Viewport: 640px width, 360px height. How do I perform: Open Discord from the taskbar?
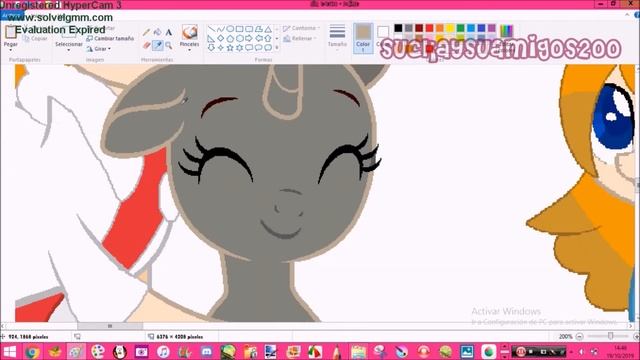click(x=207, y=351)
